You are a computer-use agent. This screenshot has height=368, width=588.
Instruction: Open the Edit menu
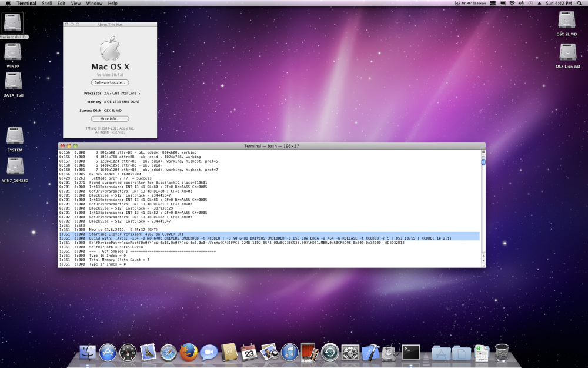pos(62,3)
